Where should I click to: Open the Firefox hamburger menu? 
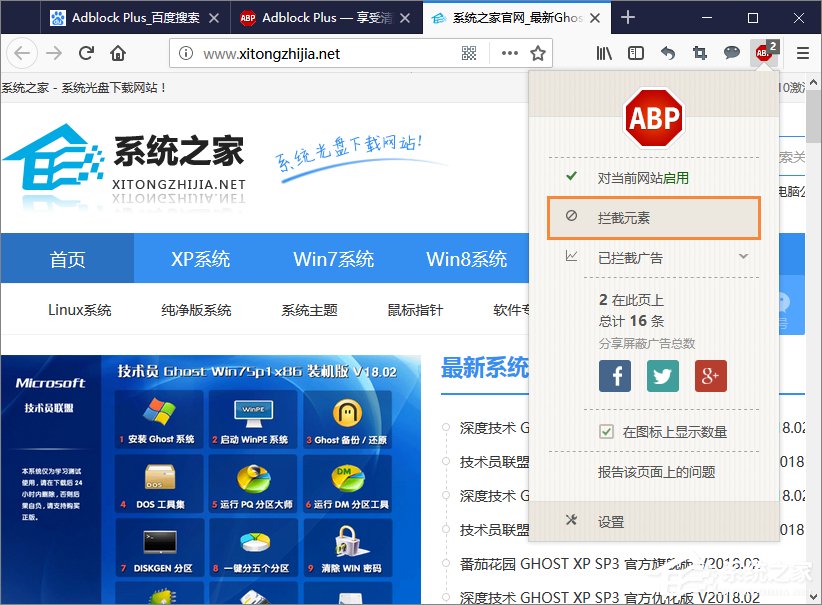tap(802, 52)
